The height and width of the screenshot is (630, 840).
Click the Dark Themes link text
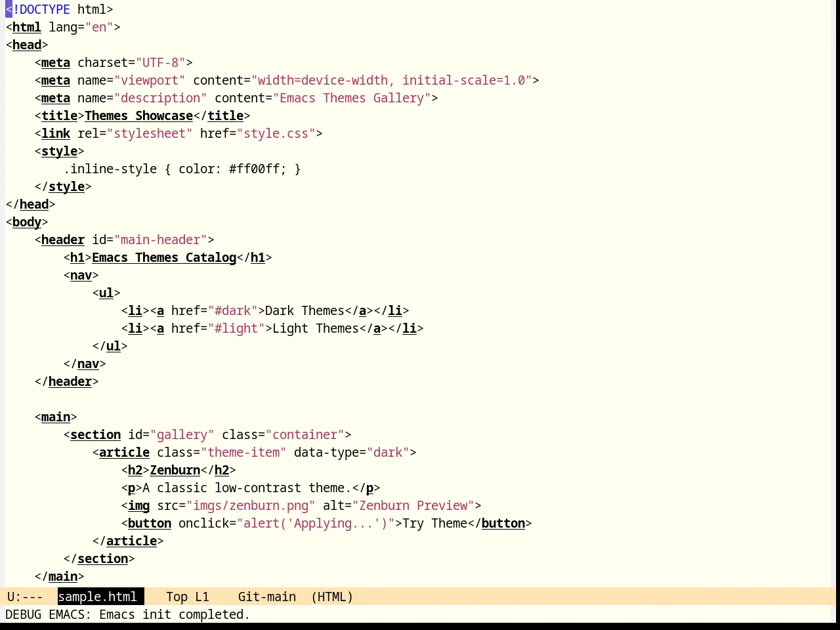point(304,310)
